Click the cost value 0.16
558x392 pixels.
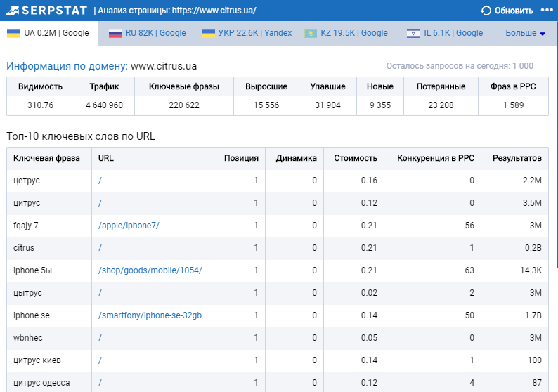[369, 181]
